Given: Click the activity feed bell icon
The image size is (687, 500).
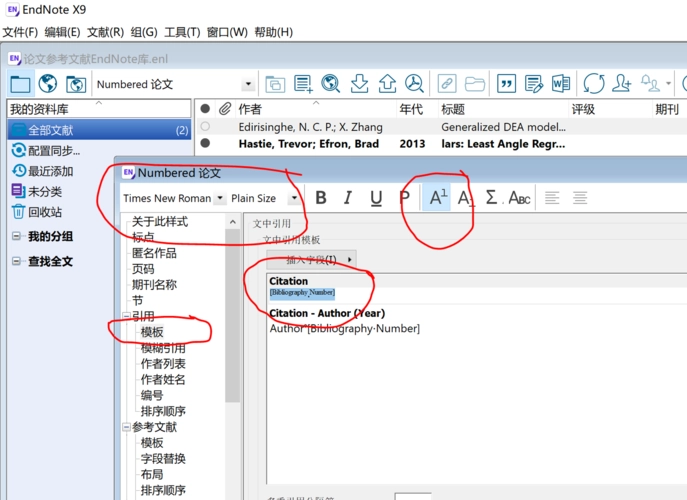Looking at the screenshot, I should pyautogui.click(x=650, y=83).
